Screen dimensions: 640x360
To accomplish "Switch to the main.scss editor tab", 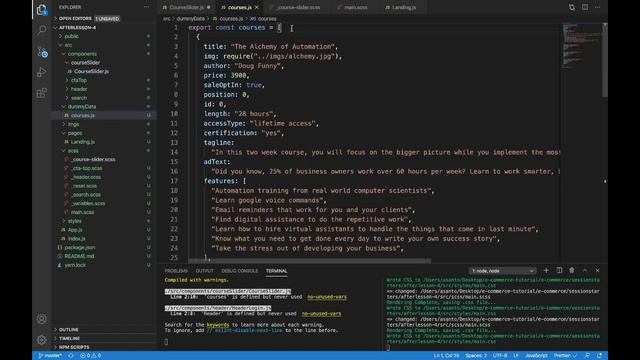I will tap(355, 7).
